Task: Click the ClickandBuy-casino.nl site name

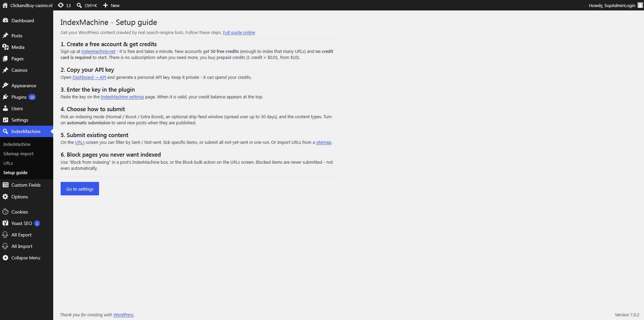Action: 31,5
